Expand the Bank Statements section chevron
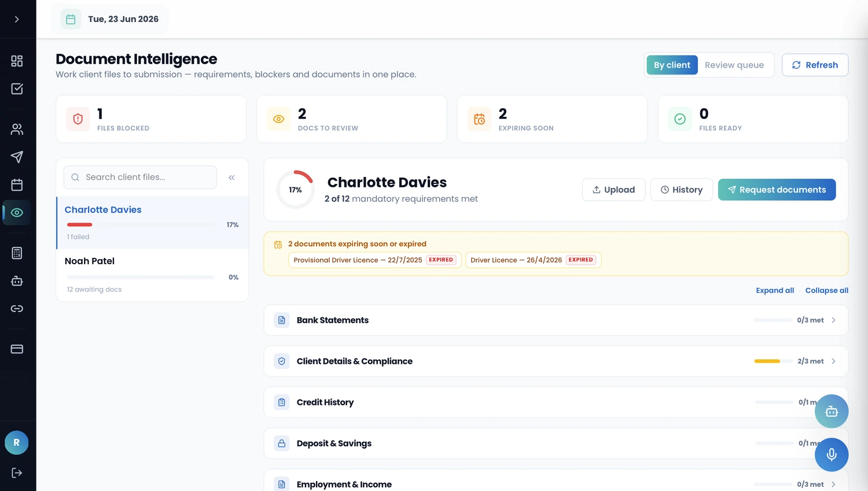The image size is (868, 491). [x=833, y=320]
